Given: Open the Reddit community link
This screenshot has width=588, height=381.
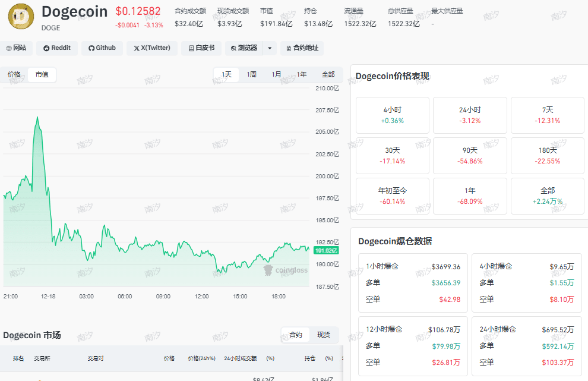Looking at the screenshot, I should (57, 48).
